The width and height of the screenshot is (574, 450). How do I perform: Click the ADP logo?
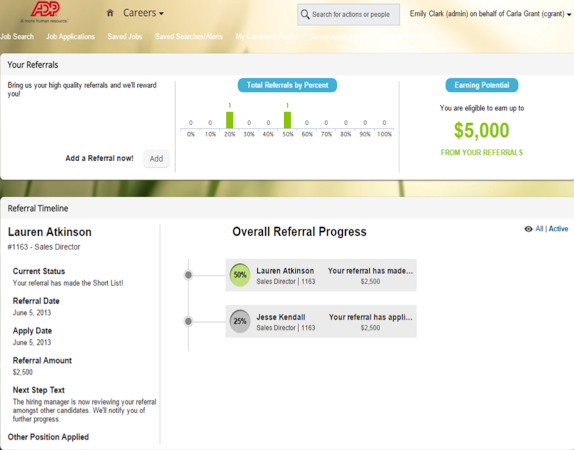click(x=45, y=11)
